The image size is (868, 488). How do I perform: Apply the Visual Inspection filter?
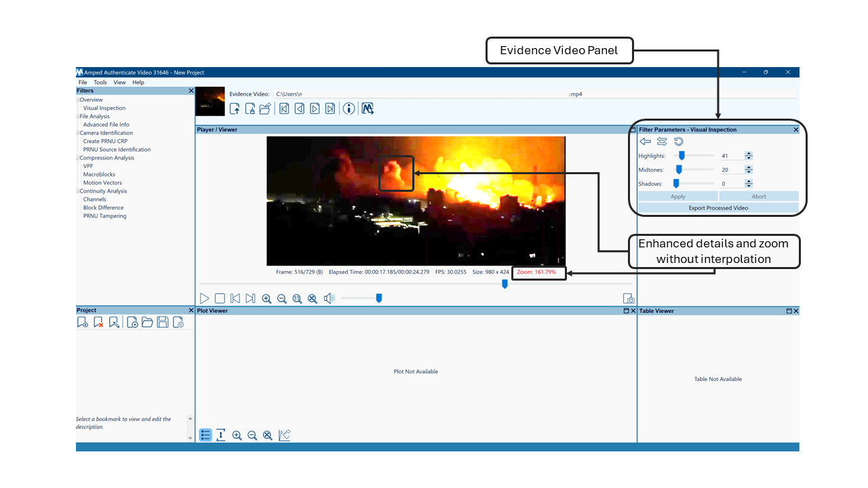point(677,195)
